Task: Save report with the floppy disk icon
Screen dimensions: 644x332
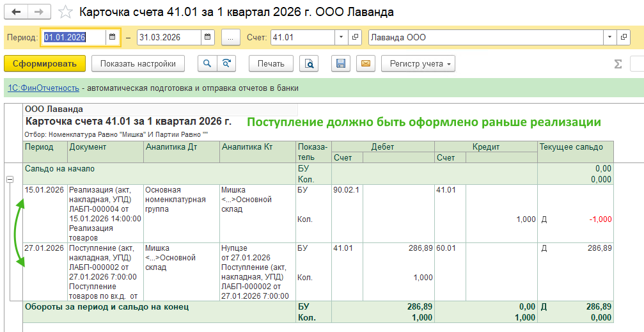Action: (341, 63)
